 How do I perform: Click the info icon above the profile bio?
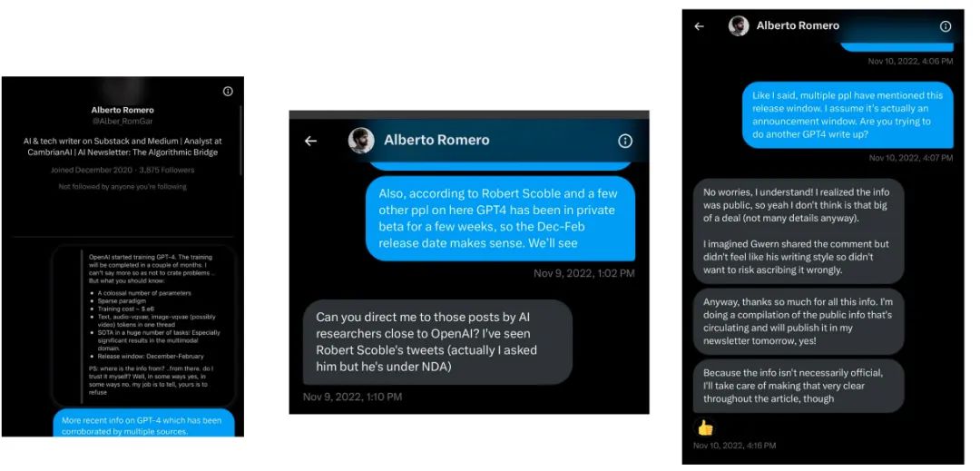pyautogui.click(x=228, y=91)
